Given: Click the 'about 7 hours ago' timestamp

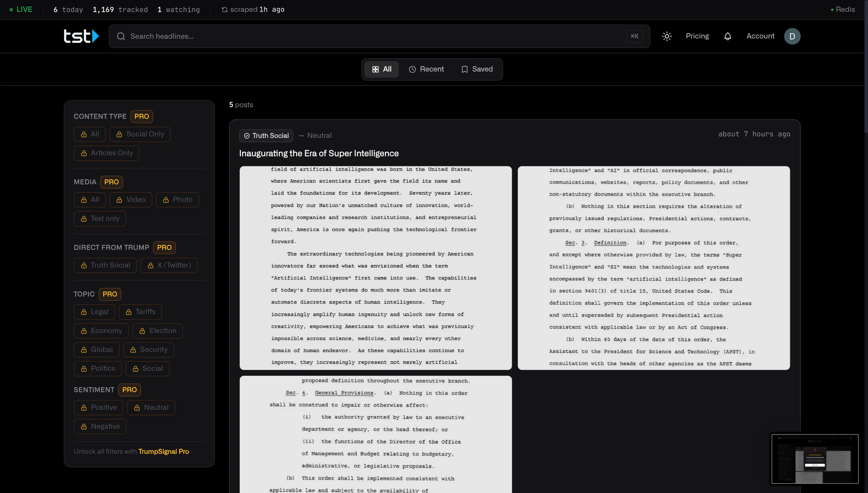Looking at the screenshot, I should coord(754,134).
